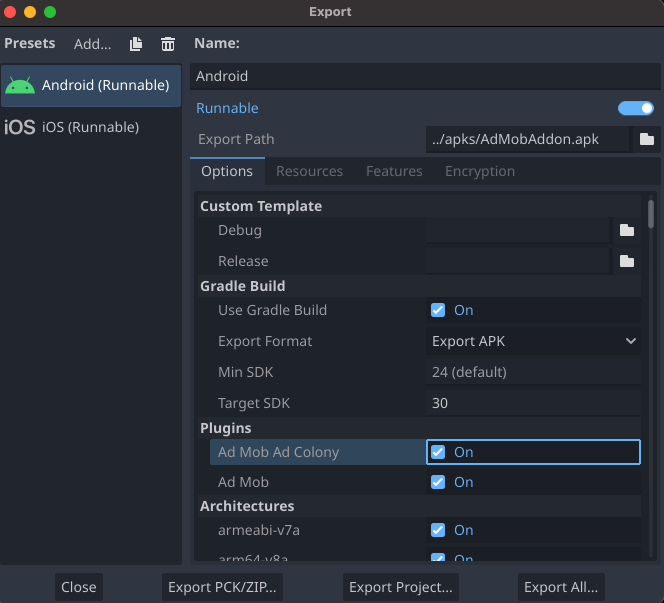Click the Target SDK label
Screen dimensions: 664x603
click(254, 403)
